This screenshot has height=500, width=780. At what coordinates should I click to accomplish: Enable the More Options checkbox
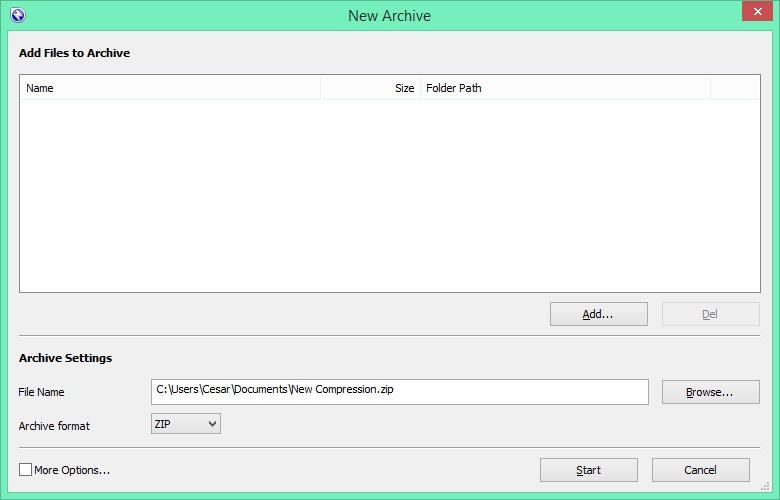point(25,470)
